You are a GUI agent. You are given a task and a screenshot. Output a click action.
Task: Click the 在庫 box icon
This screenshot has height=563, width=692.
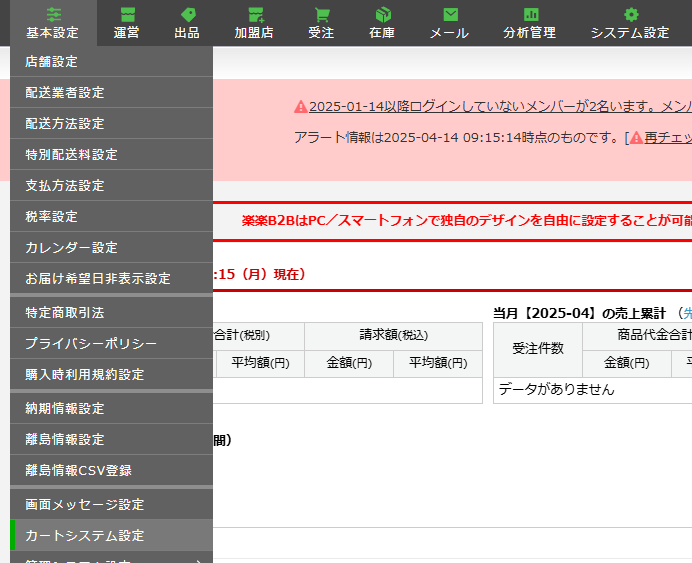[383, 15]
